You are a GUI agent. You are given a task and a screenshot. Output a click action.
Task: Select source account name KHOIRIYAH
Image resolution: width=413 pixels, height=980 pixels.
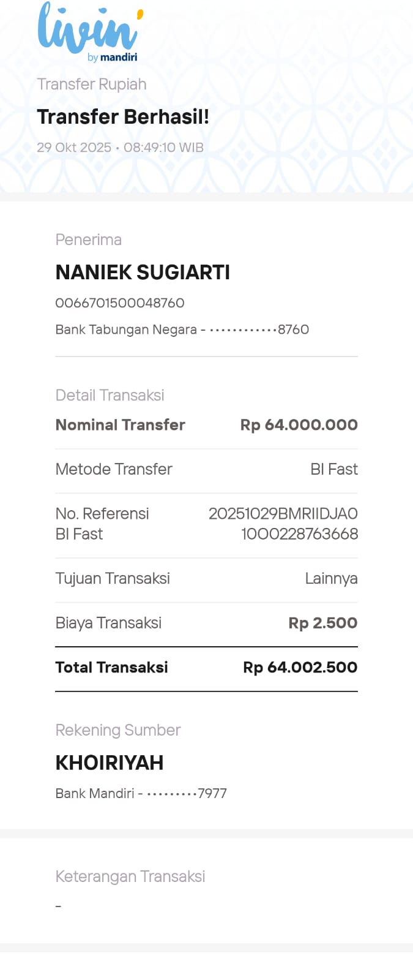click(x=110, y=763)
